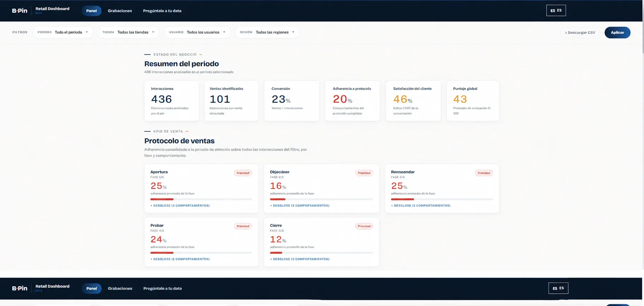The image size is (644, 306).
Task: Click the Aplicar button
Action: click(617, 33)
